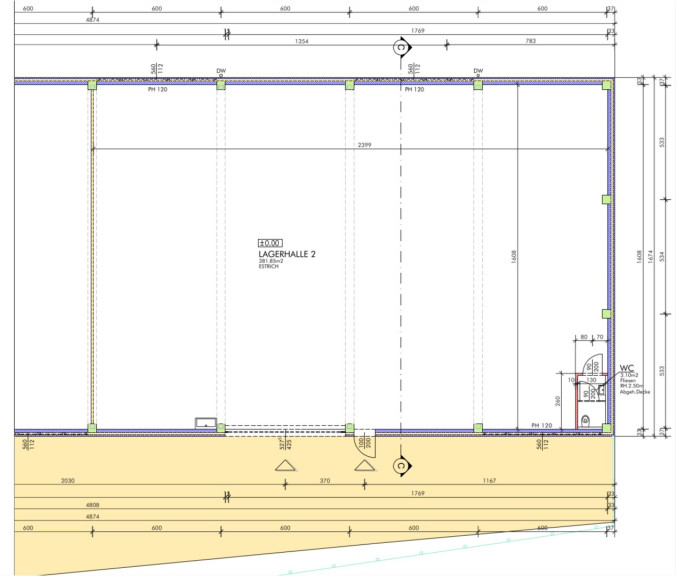This screenshot has width=676, height=576.
Task: Select the top-right corner green column
Action: coord(606,86)
